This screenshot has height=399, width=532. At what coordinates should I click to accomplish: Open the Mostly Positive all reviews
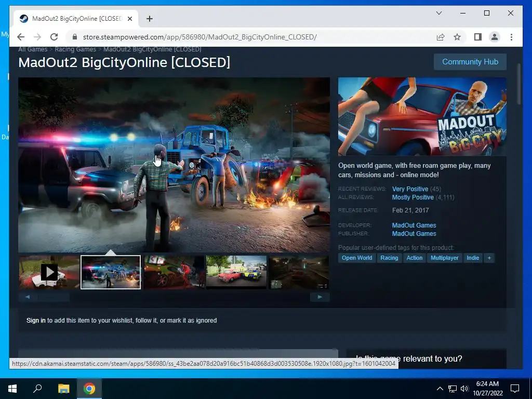pyautogui.click(x=413, y=197)
